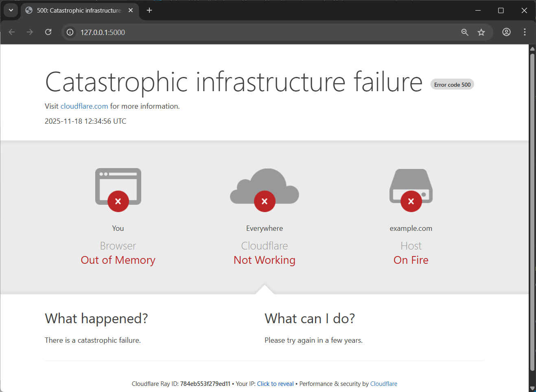536x392 pixels.
Task: Click the scrollbar down arrow
Action: coord(532,388)
